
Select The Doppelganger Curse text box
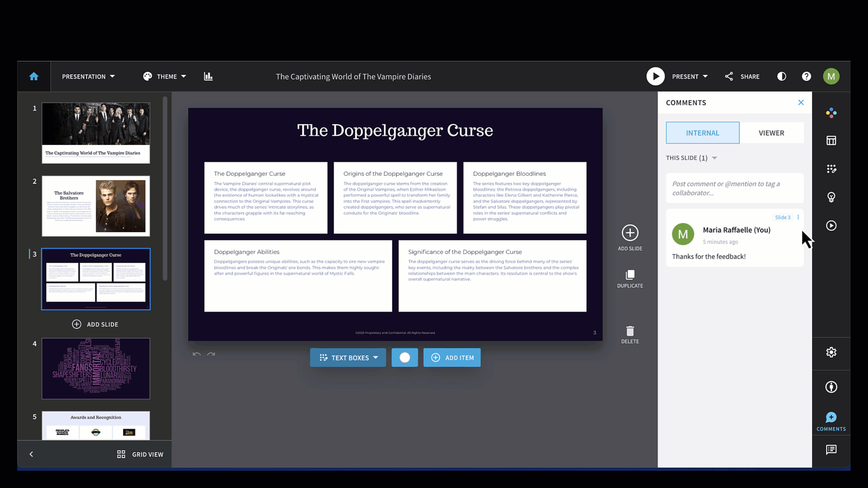266,198
